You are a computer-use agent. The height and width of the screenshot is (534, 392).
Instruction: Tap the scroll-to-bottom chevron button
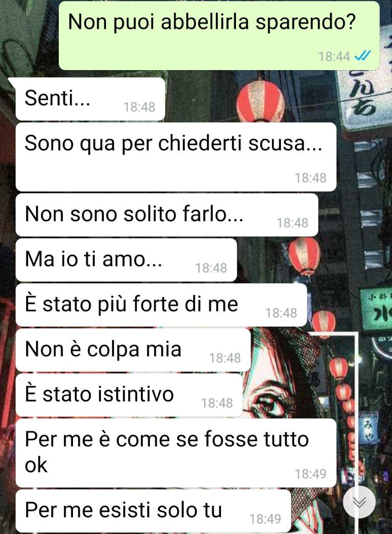coord(359,502)
